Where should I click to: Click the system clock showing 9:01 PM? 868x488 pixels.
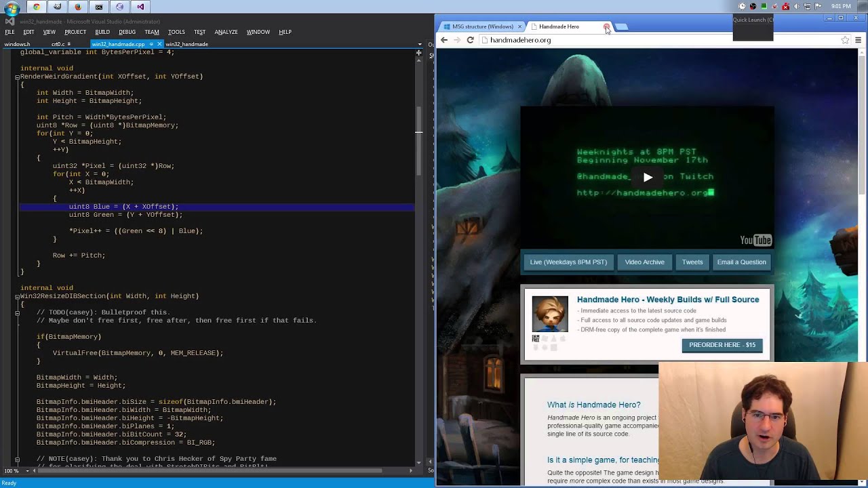[841, 6]
